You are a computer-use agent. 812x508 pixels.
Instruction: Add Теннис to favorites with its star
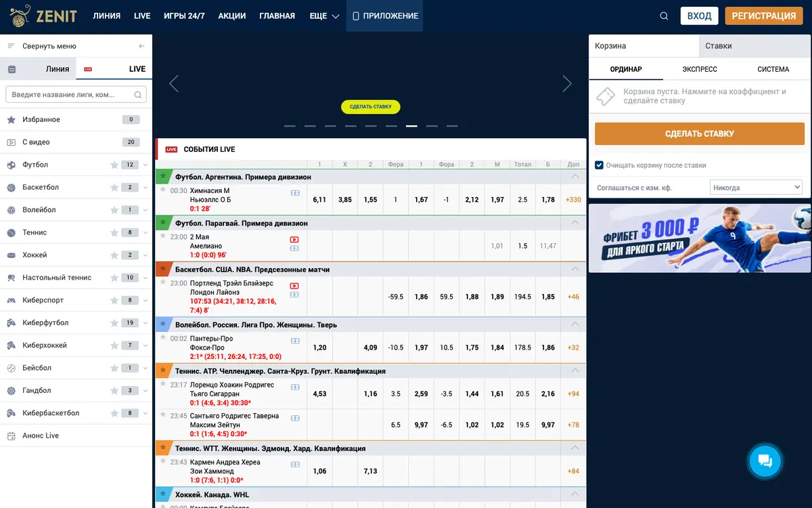[114, 232]
